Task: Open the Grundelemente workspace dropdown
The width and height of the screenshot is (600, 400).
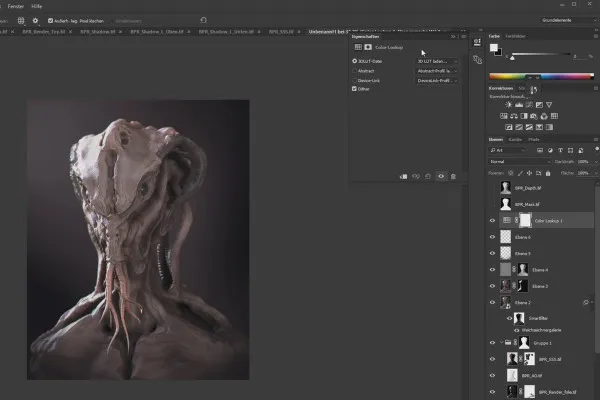Action: 569,20
